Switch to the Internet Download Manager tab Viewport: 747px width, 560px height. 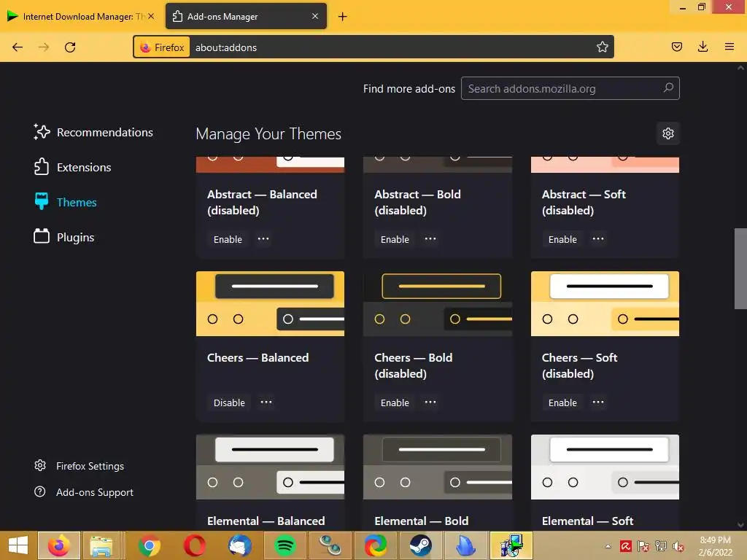coord(81,16)
